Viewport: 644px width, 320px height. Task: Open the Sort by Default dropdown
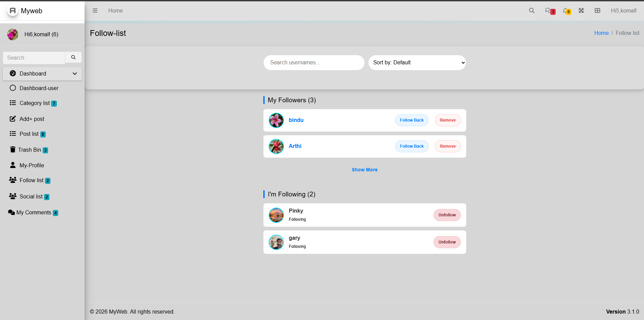pos(417,63)
